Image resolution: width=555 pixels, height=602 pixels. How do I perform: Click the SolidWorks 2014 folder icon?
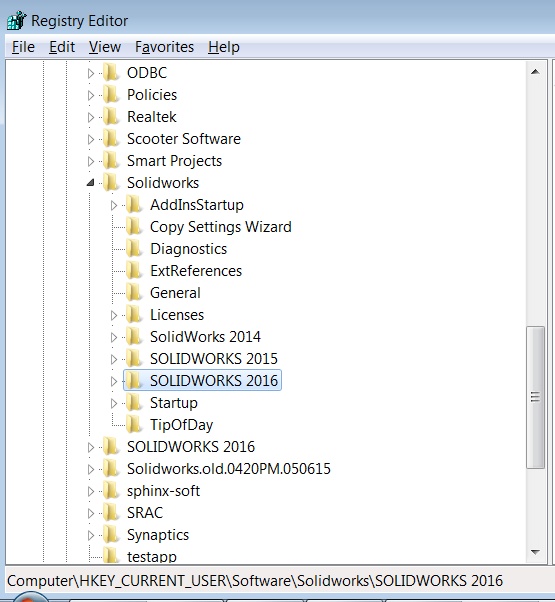[x=134, y=336]
